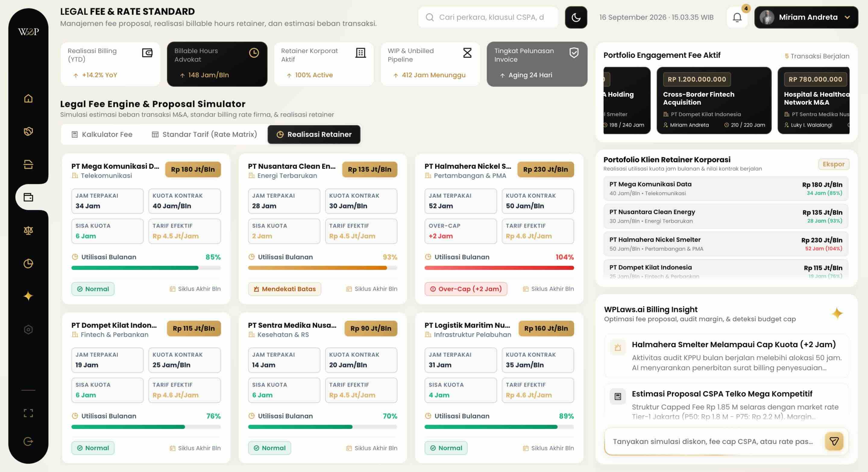
Task: Open the gold sparkle AI sidebar icon
Action: (x=28, y=296)
